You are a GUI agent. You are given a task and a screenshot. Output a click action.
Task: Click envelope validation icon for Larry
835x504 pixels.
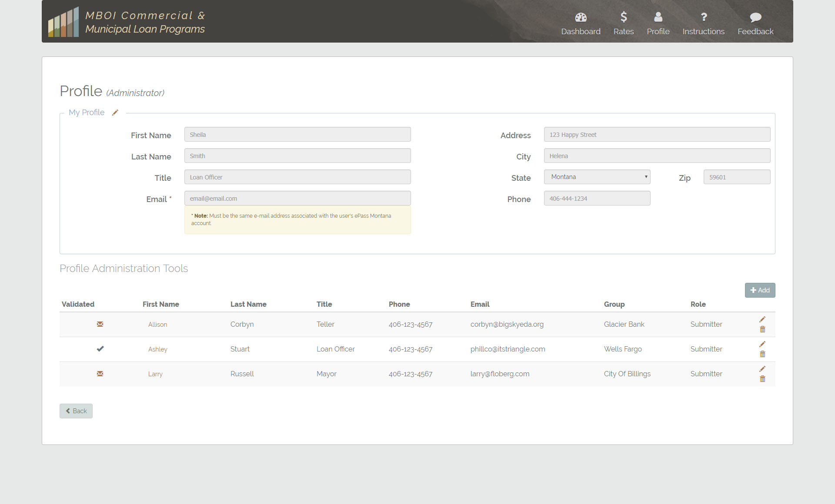click(100, 374)
